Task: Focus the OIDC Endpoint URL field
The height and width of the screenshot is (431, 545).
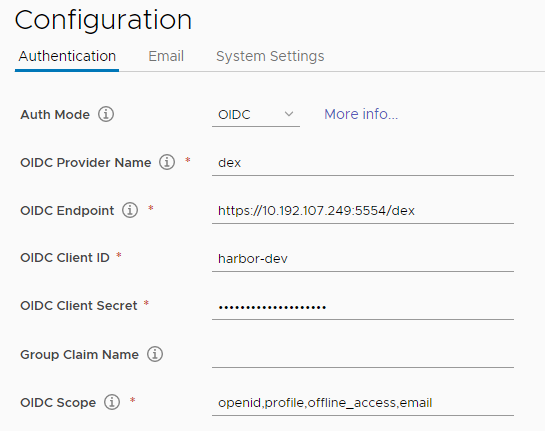Action: pos(363,211)
